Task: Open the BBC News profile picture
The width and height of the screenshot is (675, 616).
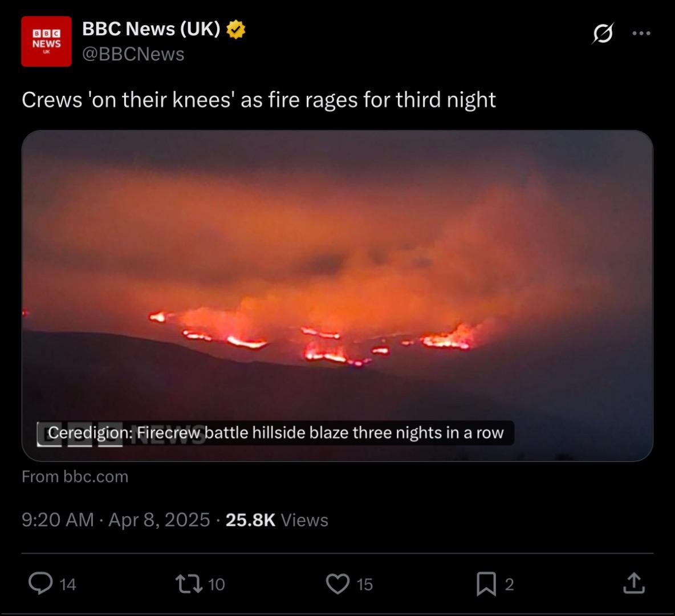Action: pos(47,42)
